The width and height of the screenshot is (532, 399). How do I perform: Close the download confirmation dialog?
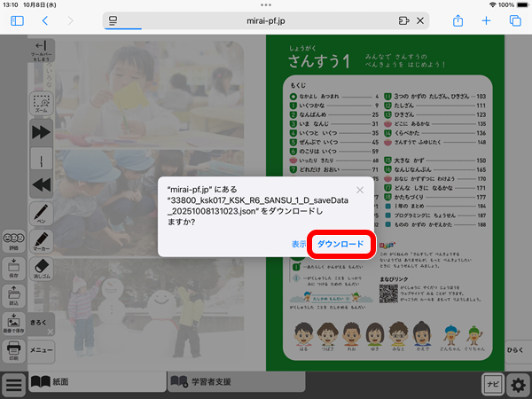coord(360,190)
